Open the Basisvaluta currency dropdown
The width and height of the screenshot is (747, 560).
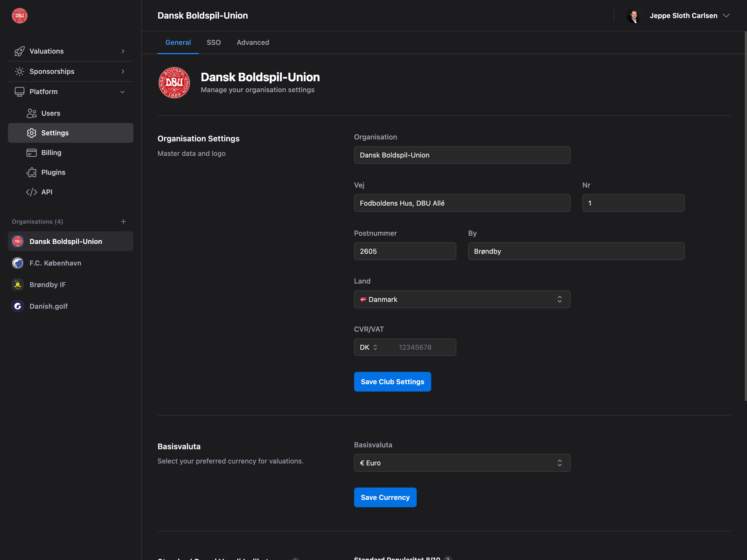point(462,463)
